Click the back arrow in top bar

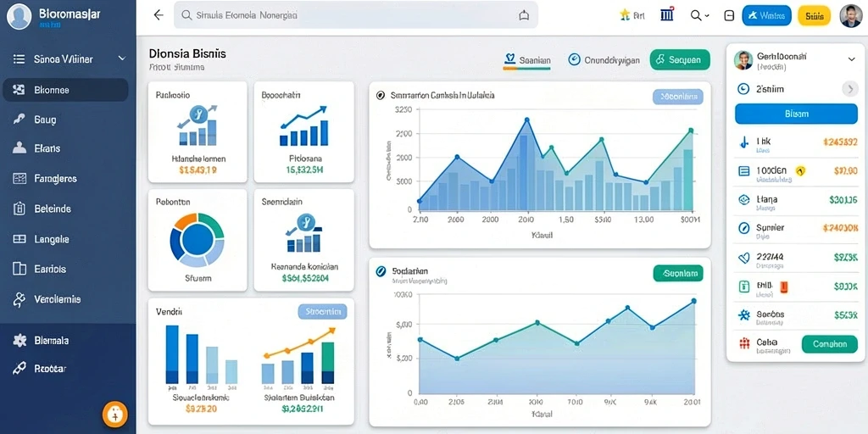(159, 15)
